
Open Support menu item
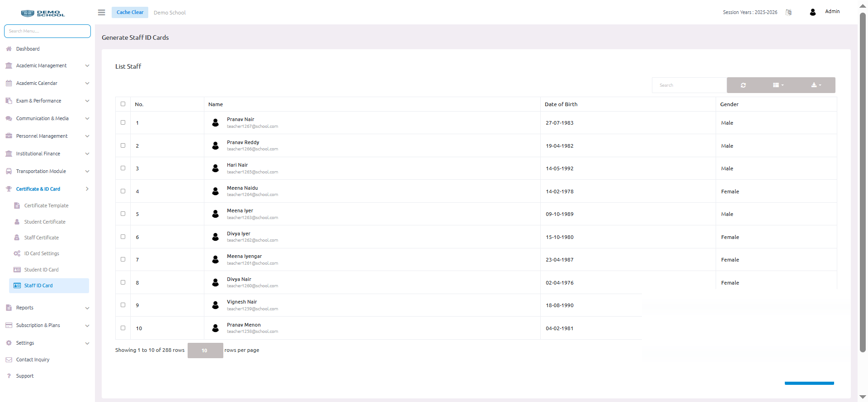pyautogui.click(x=25, y=376)
